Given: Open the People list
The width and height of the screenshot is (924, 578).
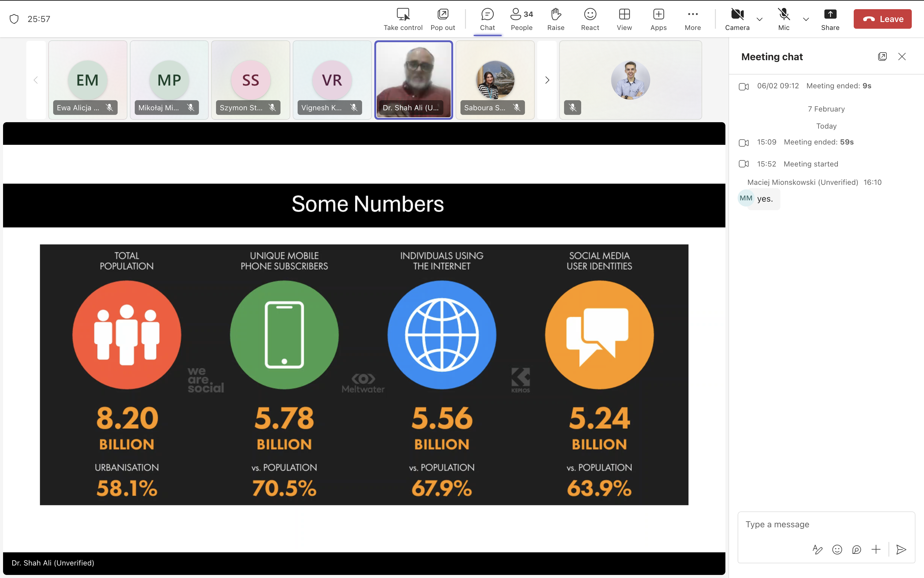Looking at the screenshot, I should click(x=522, y=19).
